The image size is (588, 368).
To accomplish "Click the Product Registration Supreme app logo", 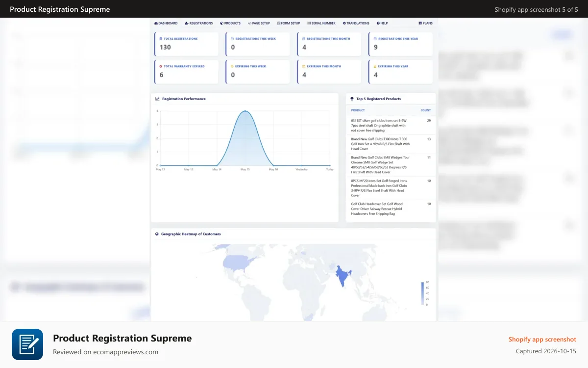I will point(27,344).
